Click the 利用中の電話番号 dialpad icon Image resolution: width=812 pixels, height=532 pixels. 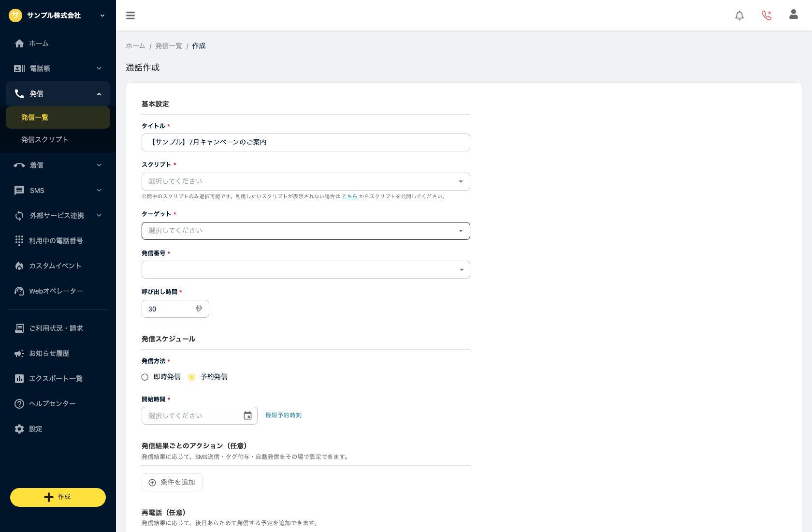(x=19, y=241)
